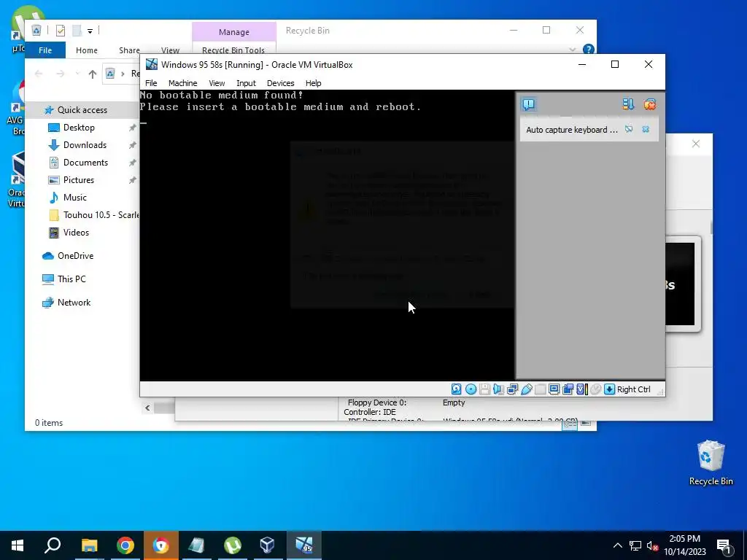This screenshot has height=560, width=747.
Task: Open Videos folder in navigation pane
Action: coord(76,233)
